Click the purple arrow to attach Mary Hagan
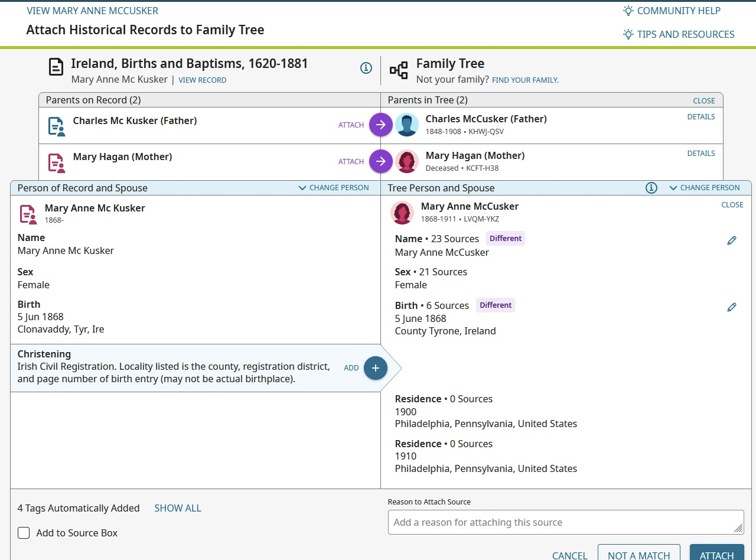The image size is (756, 560). coord(381,161)
